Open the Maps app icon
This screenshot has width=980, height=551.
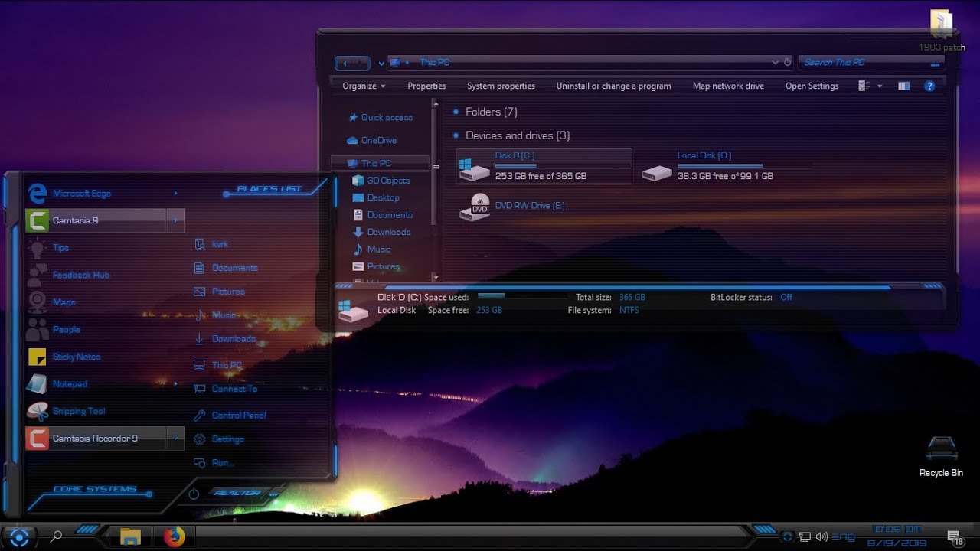[38, 302]
